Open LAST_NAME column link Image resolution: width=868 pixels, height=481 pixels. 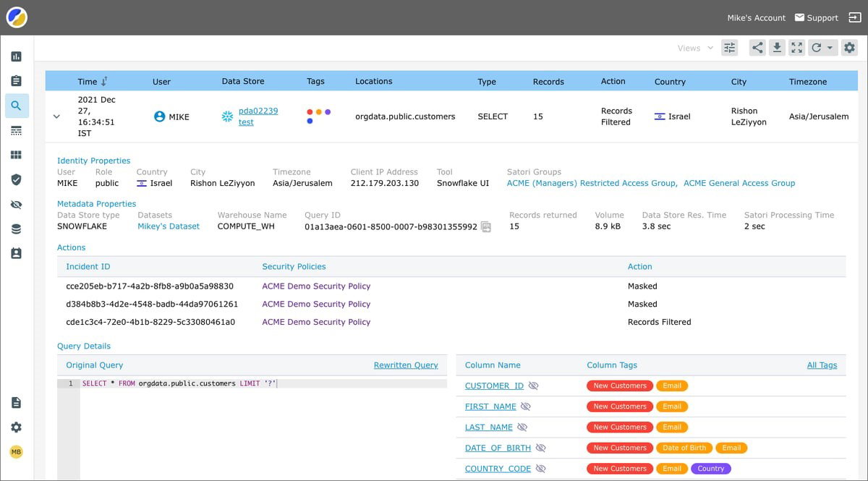tap(488, 427)
